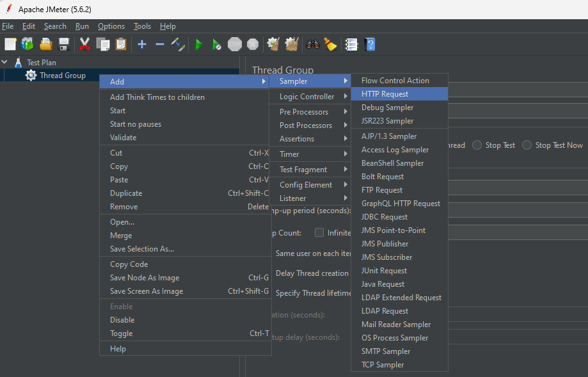
Task: Click the Open file folder icon
Action: [46, 44]
